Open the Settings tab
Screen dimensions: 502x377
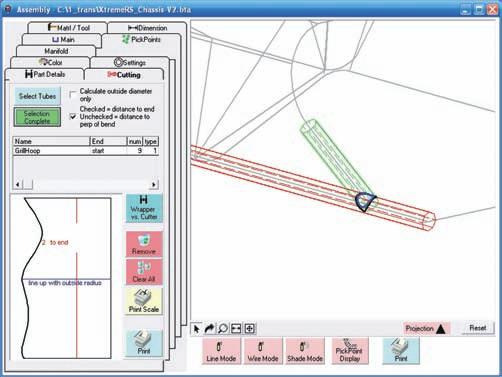click(130, 62)
